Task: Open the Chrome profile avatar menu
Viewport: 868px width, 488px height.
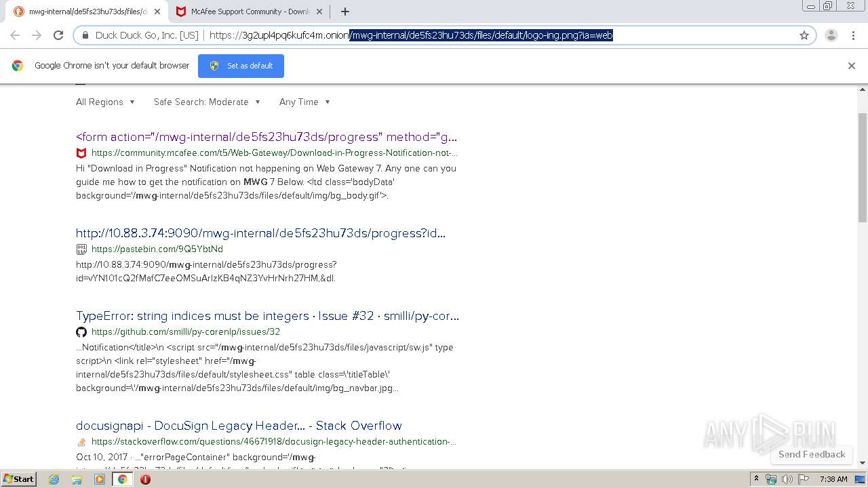Action: [x=831, y=35]
